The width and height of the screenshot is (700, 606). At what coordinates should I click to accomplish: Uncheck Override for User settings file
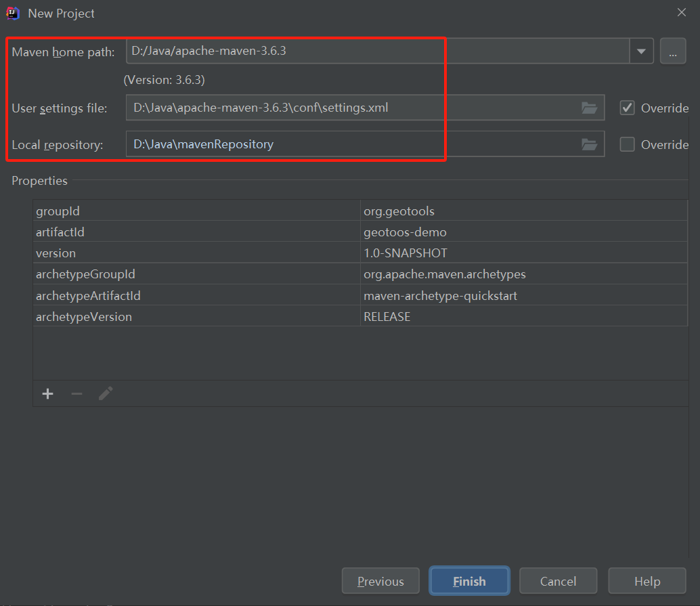(628, 108)
